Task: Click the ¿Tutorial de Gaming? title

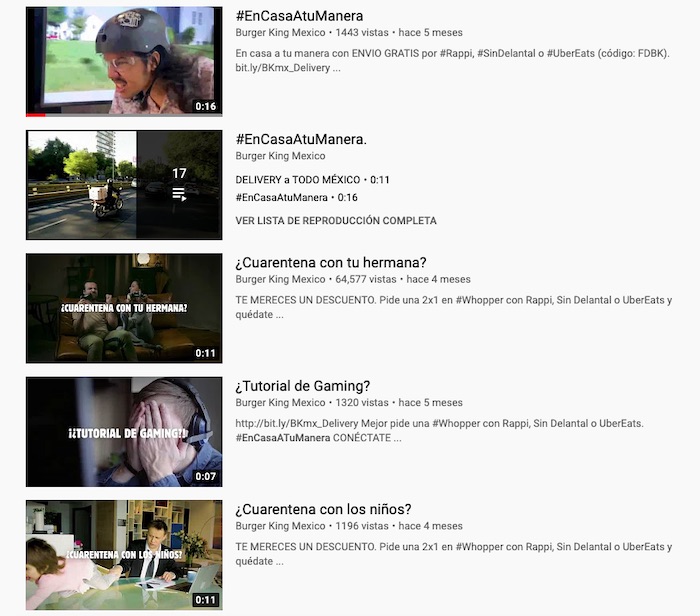Action: (x=303, y=386)
